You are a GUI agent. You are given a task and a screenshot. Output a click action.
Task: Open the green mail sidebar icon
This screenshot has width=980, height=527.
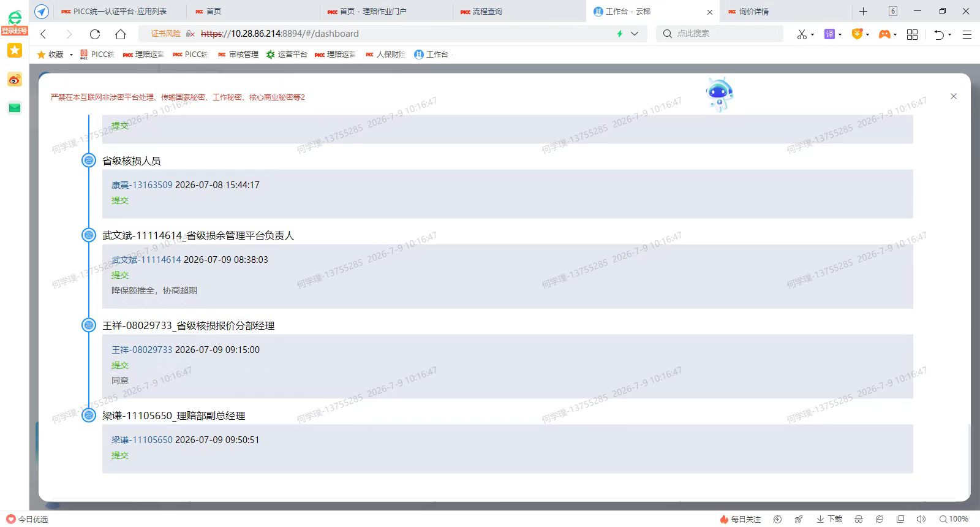tap(15, 108)
